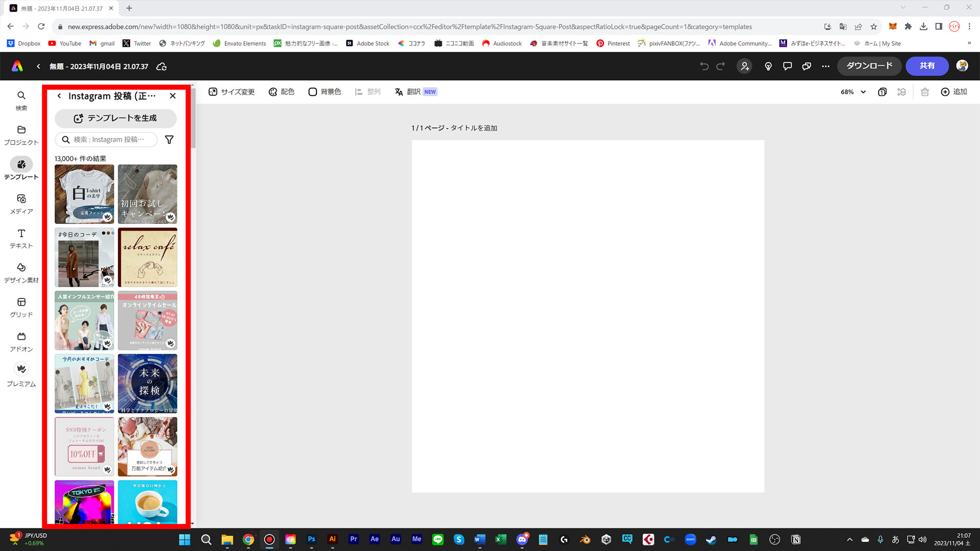Open the 背景色 color picker
This screenshot has height=551, width=980.
(324, 91)
